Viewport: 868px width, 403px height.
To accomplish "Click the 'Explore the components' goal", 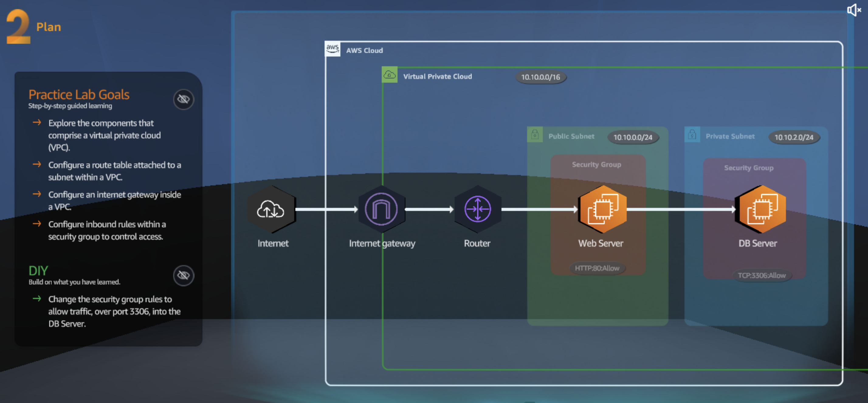I will pos(105,135).
